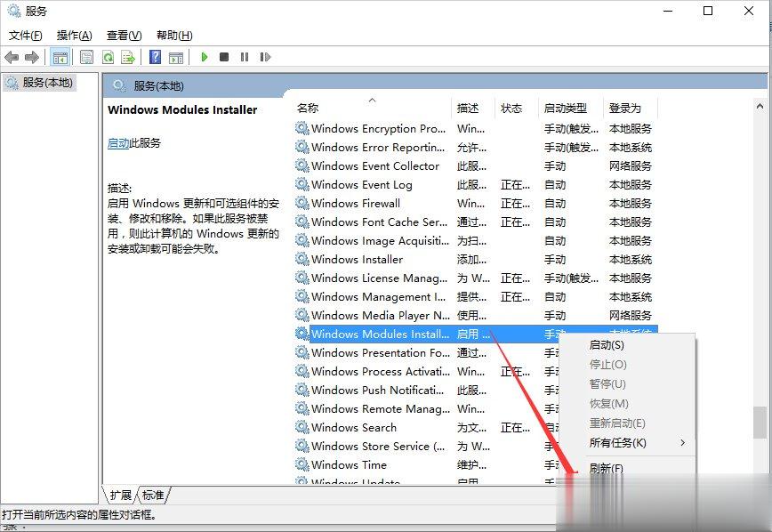Image resolution: width=772 pixels, height=532 pixels.
Task: Sort by the 名称 column header
Action: 372,108
